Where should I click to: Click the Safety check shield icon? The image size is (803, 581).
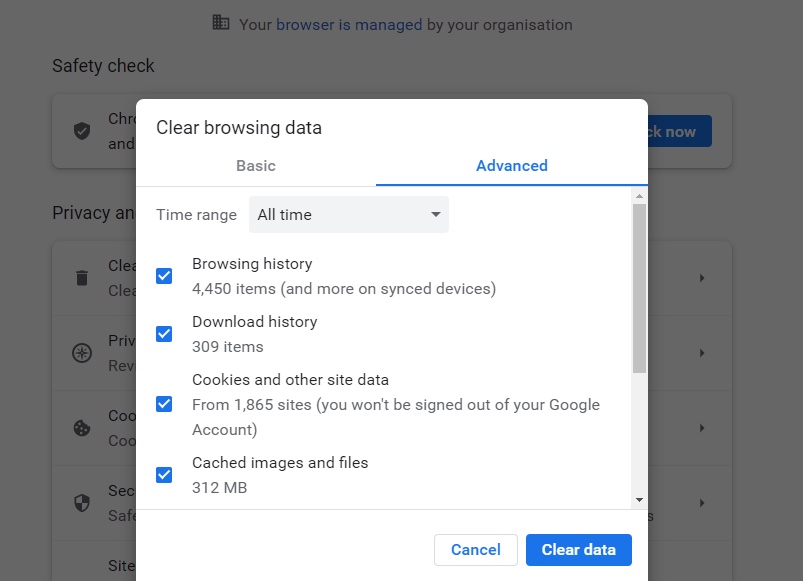pyautogui.click(x=82, y=131)
